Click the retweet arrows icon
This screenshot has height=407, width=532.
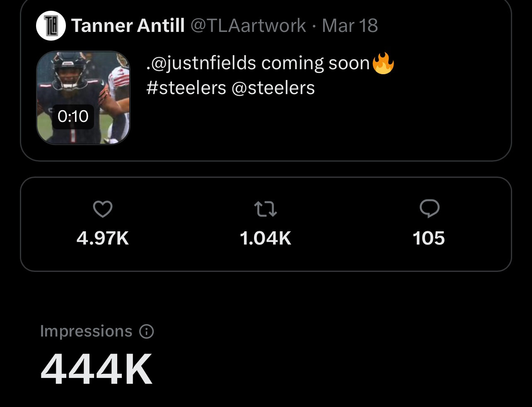pos(266,209)
